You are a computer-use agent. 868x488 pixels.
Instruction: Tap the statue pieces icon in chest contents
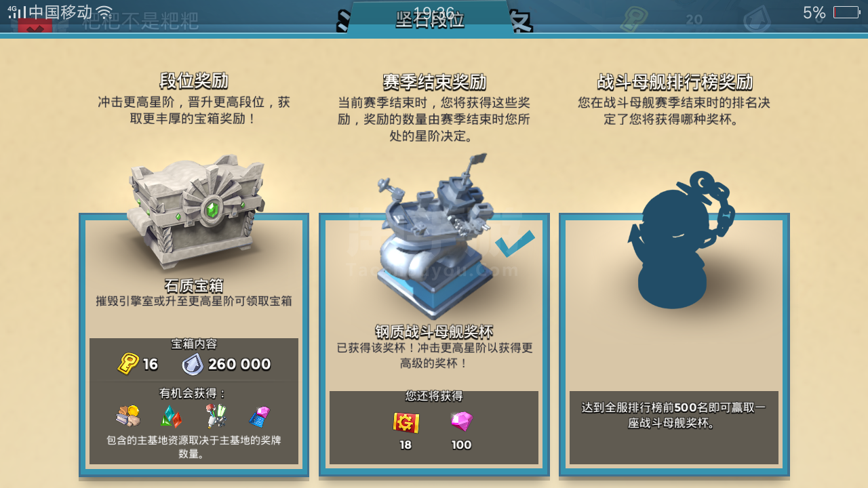pos(216,416)
